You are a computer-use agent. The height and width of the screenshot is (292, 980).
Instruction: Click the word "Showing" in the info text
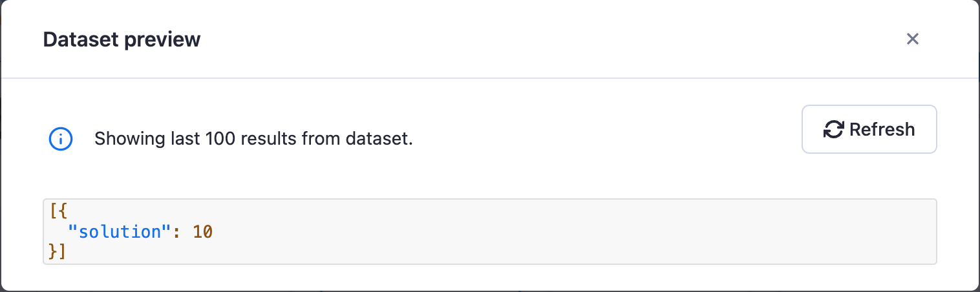(x=124, y=138)
